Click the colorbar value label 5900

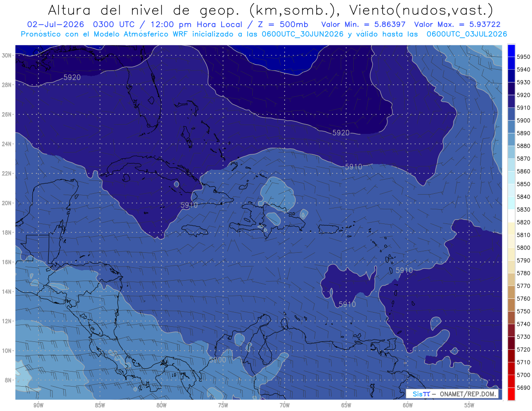coord(523,120)
